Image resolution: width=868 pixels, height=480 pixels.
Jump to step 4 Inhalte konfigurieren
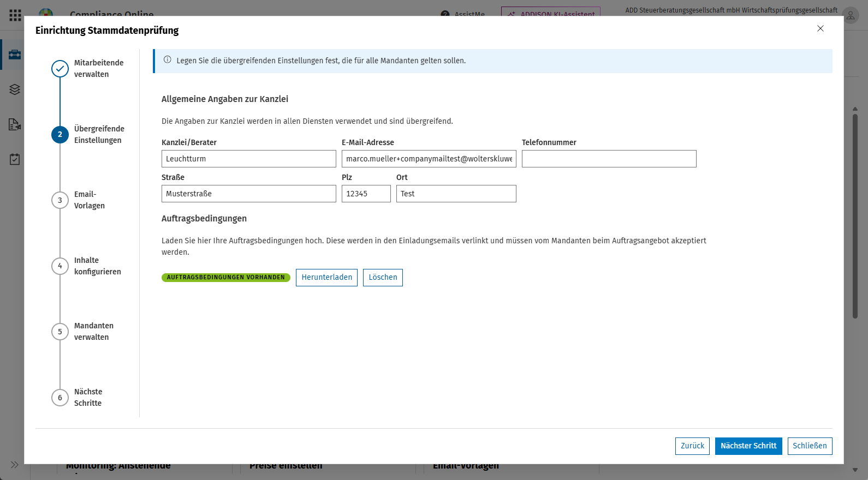coord(86,266)
